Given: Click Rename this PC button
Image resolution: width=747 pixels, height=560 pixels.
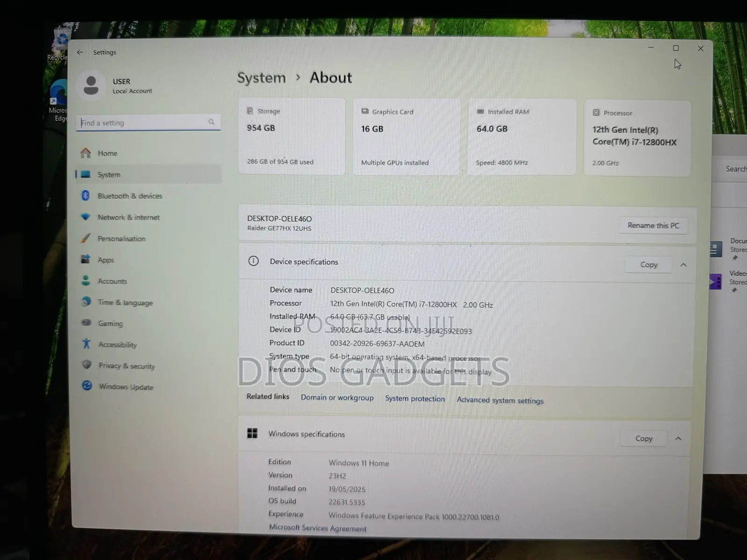Looking at the screenshot, I should coord(653,225).
